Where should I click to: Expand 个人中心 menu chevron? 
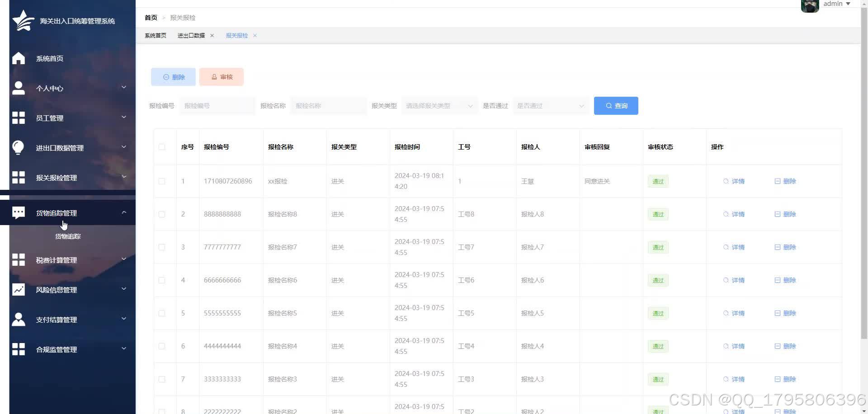(x=123, y=87)
